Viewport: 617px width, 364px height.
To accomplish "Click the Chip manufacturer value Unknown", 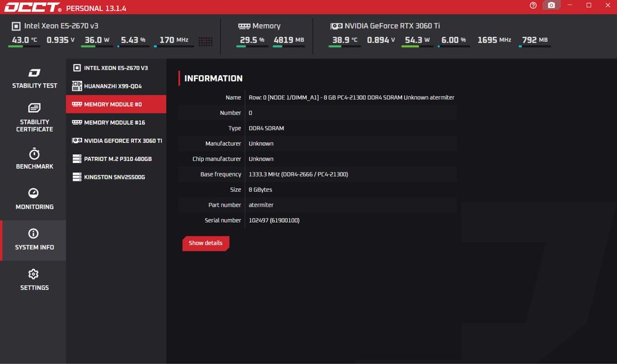I will (x=261, y=159).
